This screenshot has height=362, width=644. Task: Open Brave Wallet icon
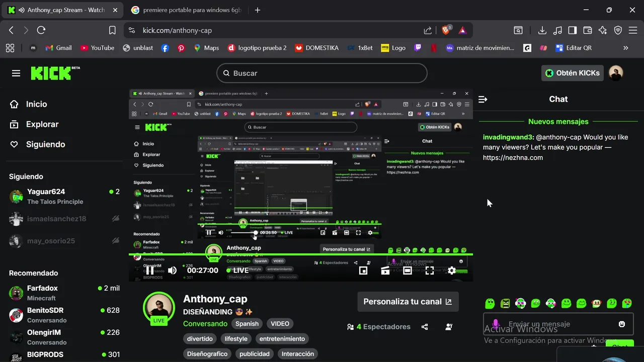point(587,30)
